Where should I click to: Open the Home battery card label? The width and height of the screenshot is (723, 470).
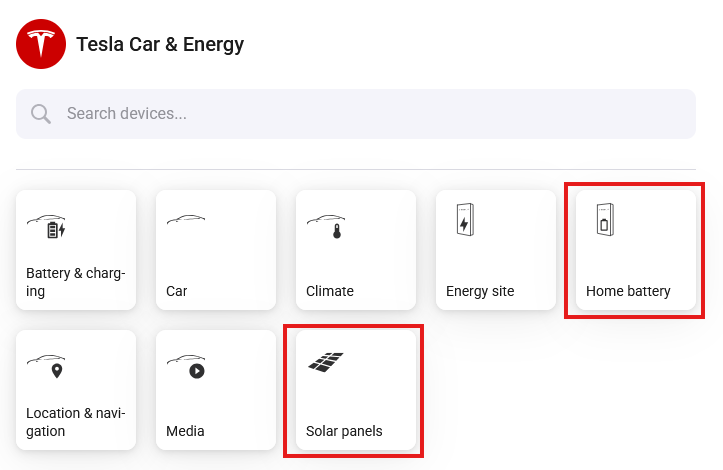628,291
